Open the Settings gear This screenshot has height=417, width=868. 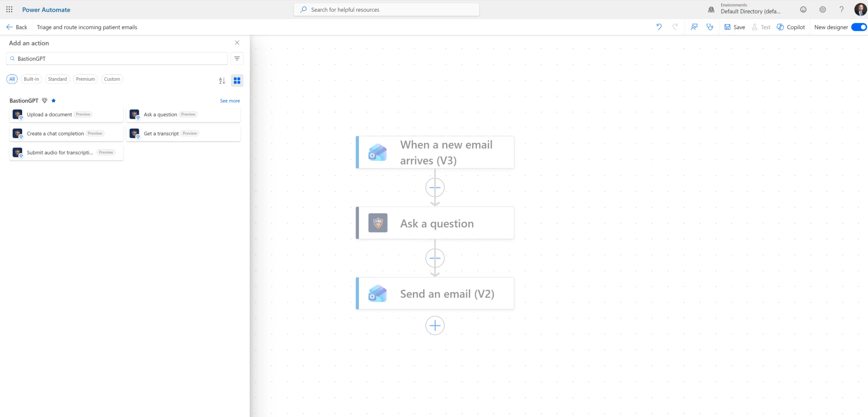(x=822, y=10)
